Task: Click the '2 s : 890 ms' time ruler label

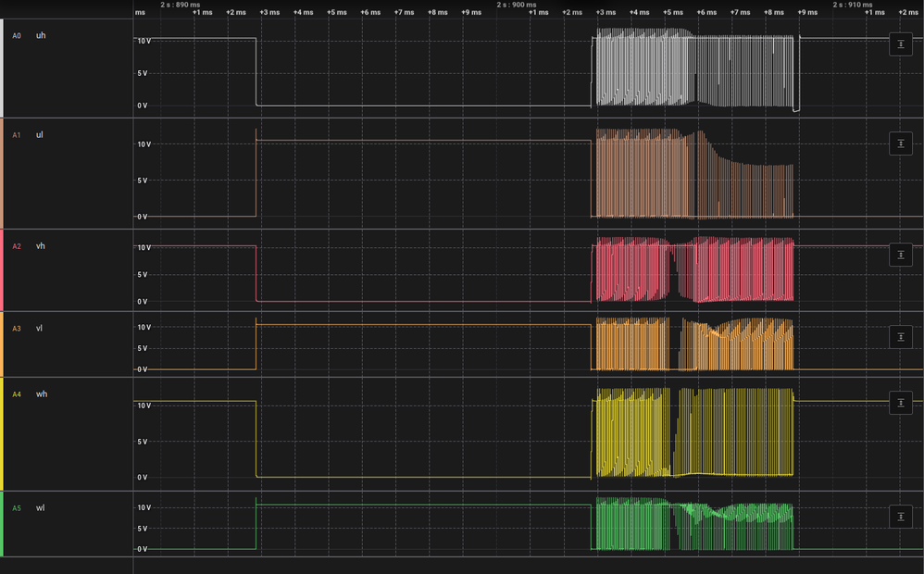Action: click(x=181, y=5)
